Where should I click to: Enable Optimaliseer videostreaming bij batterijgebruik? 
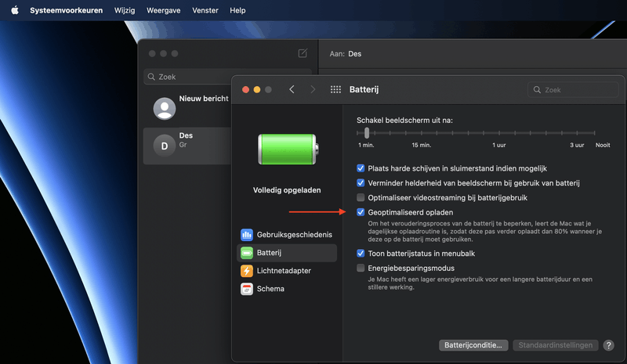361,197
